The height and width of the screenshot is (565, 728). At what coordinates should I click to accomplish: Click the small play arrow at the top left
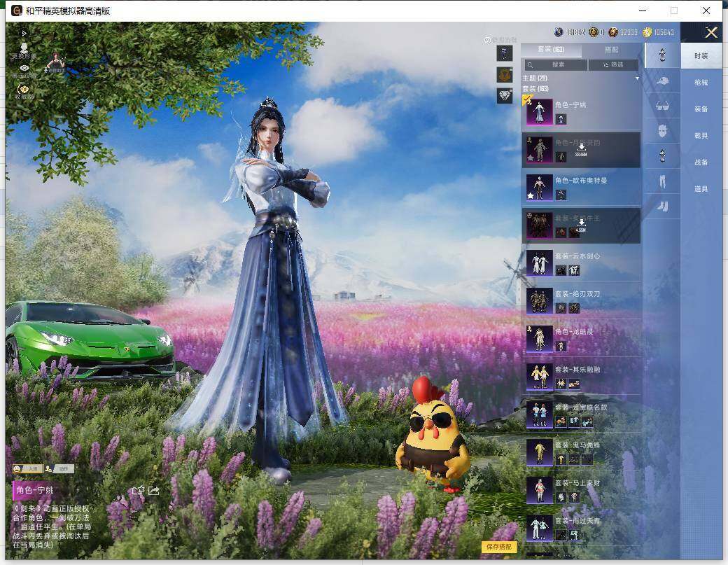pyautogui.click(x=24, y=34)
